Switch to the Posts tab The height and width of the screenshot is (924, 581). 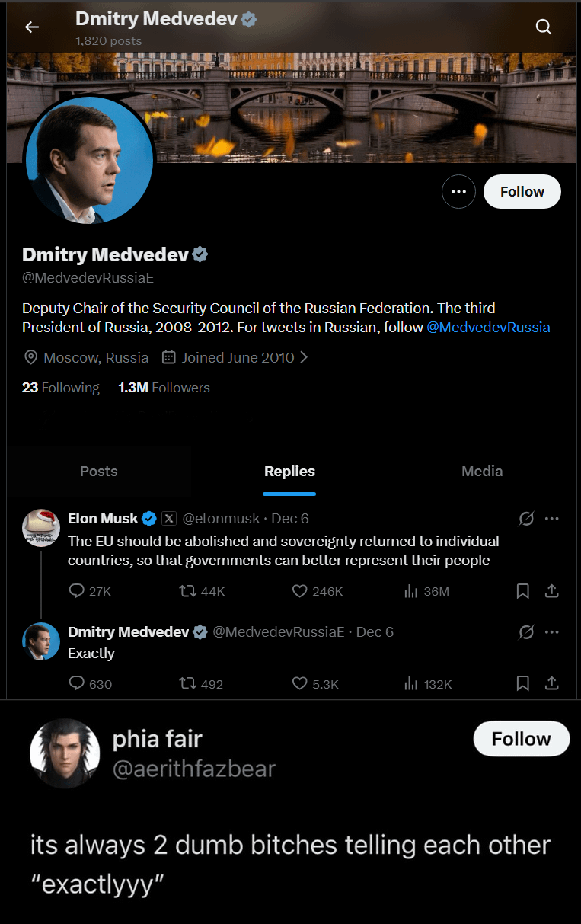[99, 471]
